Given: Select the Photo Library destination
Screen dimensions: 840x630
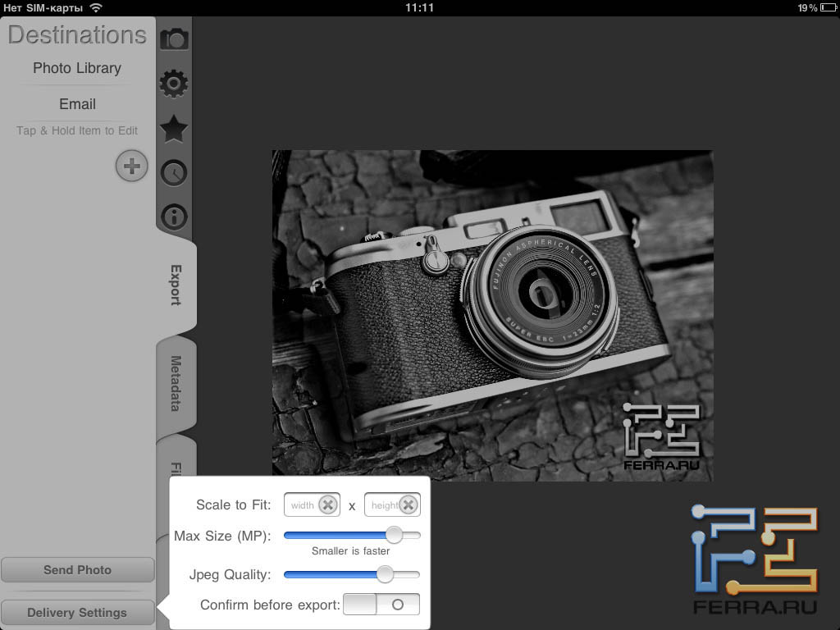Looking at the screenshot, I should tap(77, 68).
